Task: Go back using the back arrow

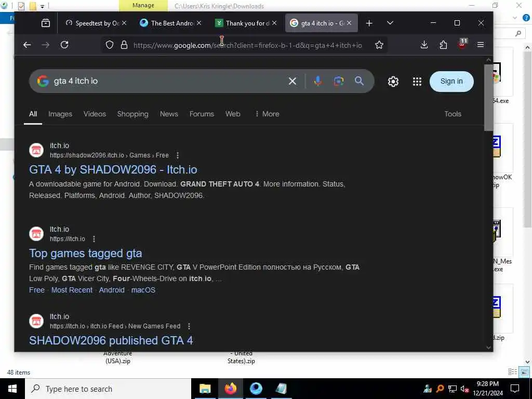Action: 27,45
